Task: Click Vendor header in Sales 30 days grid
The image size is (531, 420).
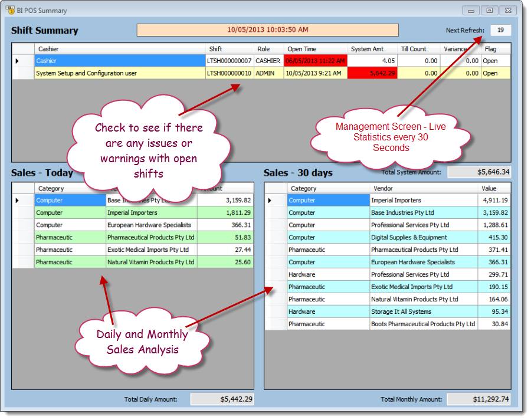Action: tap(424, 188)
